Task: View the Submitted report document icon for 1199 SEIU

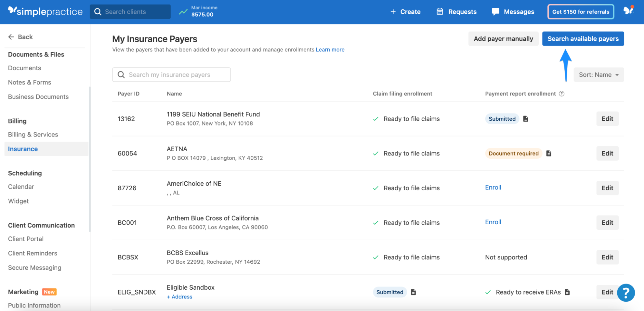Action: coord(526,119)
